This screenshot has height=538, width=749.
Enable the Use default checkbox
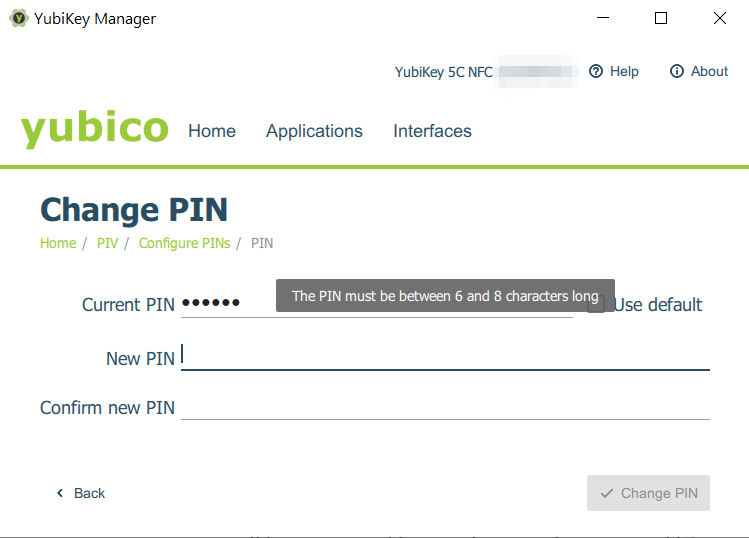pyautogui.click(x=596, y=304)
